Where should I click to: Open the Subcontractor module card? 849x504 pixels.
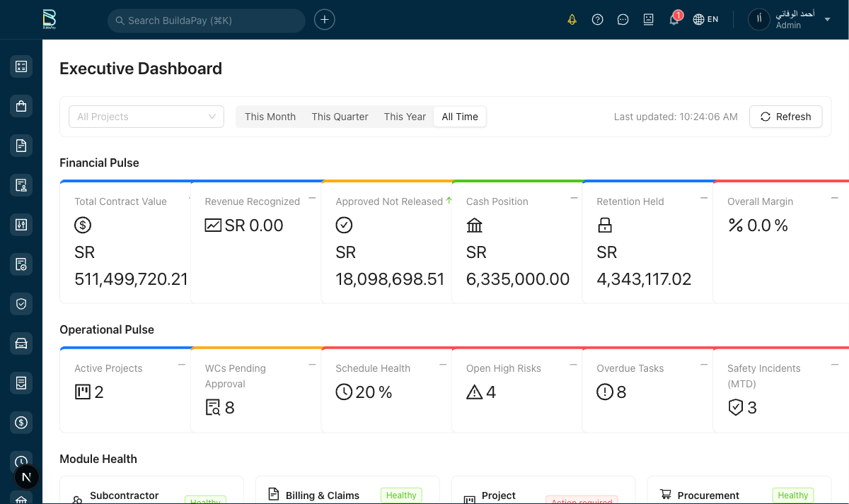151,490
